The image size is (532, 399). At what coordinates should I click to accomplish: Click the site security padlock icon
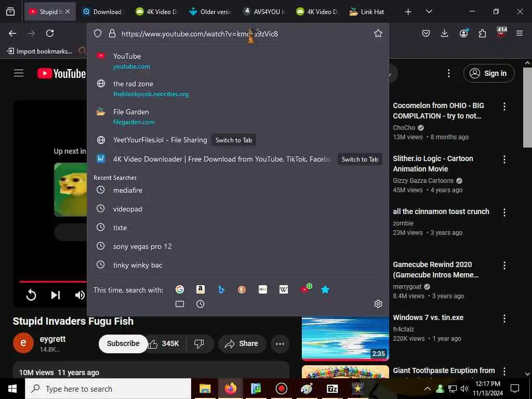point(112,33)
